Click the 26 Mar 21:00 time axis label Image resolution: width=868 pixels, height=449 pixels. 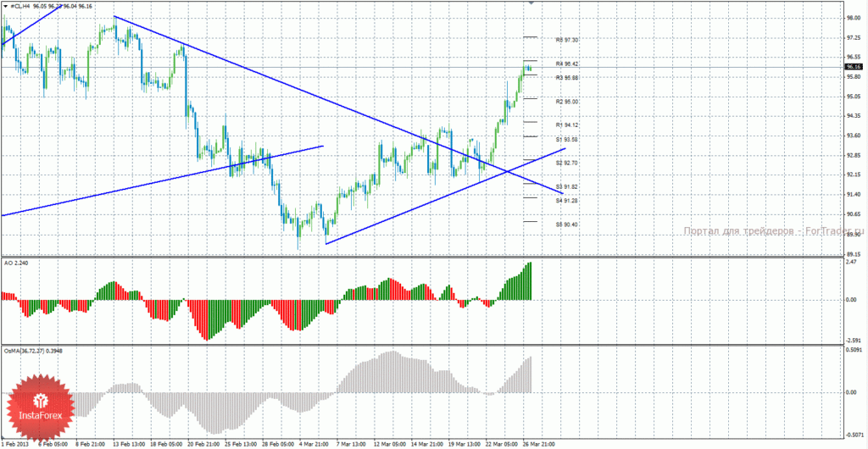pos(538,445)
